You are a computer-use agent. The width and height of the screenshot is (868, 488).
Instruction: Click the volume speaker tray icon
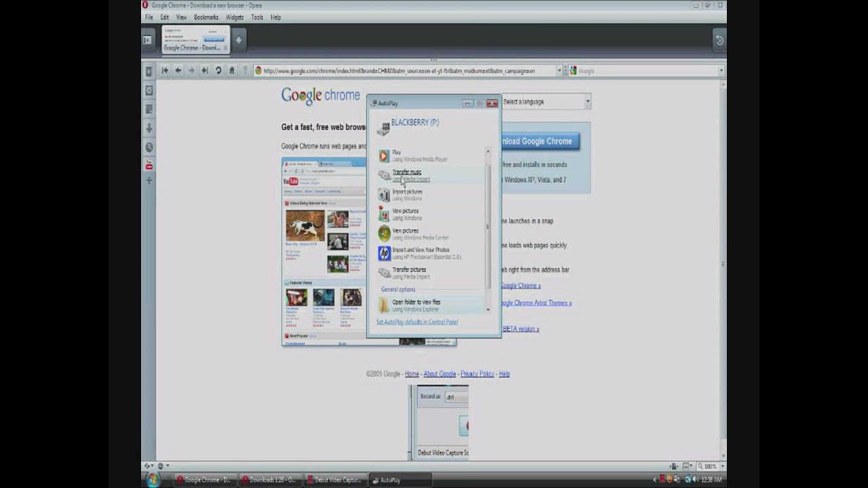tap(695, 480)
